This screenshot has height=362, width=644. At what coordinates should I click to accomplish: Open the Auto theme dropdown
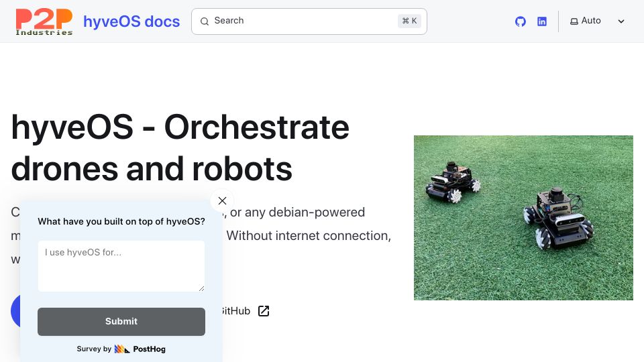pyautogui.click(x=597, y=21)
